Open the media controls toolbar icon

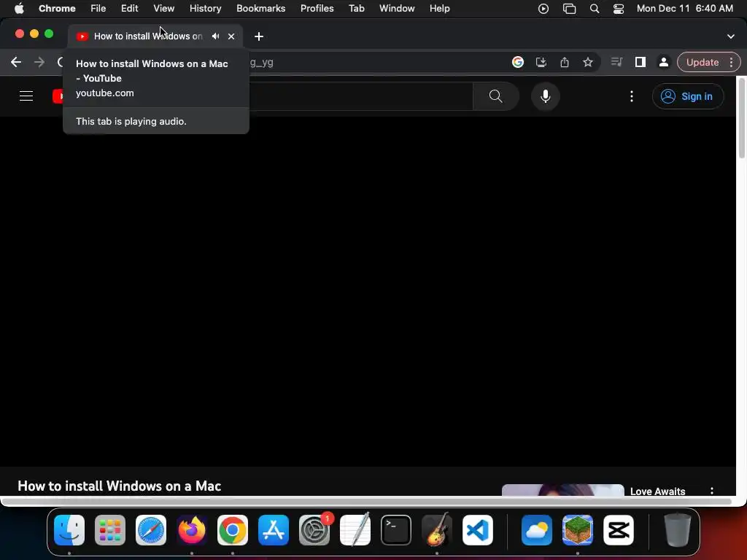(x=616, y=62)
